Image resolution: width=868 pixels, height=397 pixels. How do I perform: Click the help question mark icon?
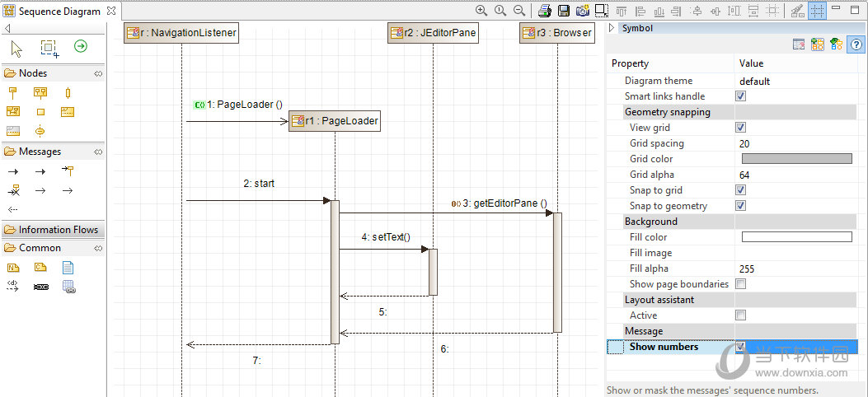[856, 44]
